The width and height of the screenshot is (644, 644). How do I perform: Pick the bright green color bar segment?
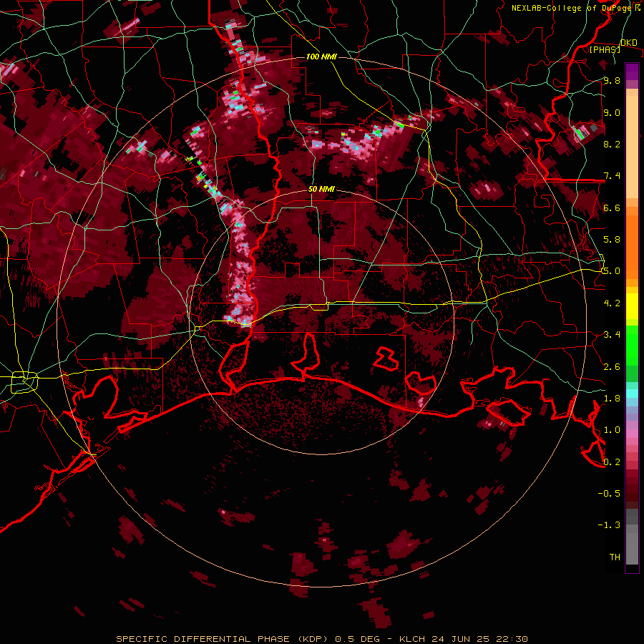pos(632,345)
